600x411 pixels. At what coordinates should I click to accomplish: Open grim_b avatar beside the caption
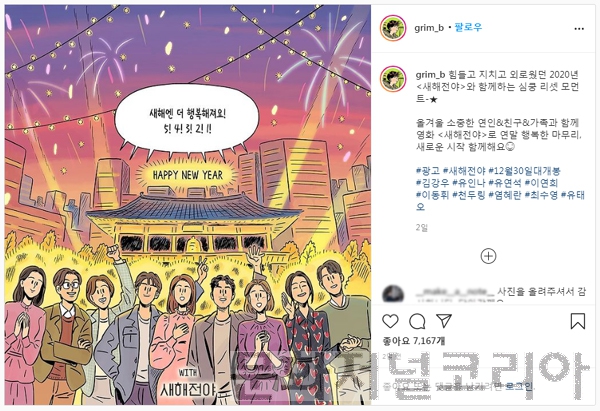(x=393, y=79)
